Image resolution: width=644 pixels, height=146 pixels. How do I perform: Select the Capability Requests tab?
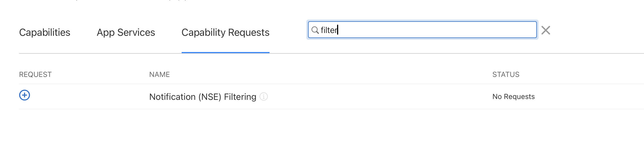(225, 32)
